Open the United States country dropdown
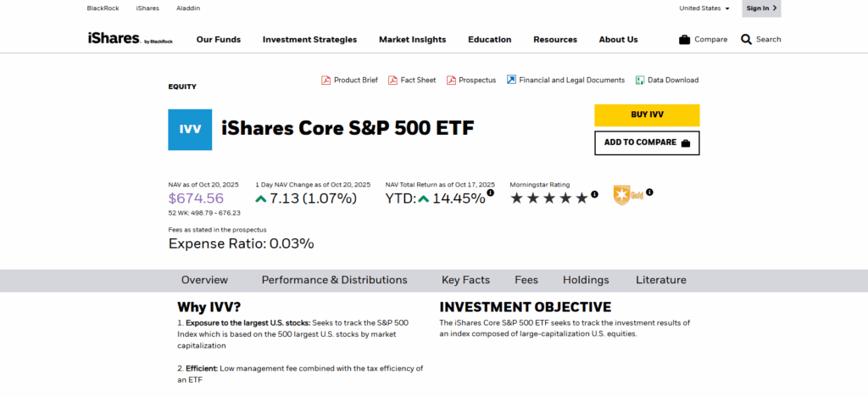Screen dimensions: 868x397 click(x=704, y=8)
